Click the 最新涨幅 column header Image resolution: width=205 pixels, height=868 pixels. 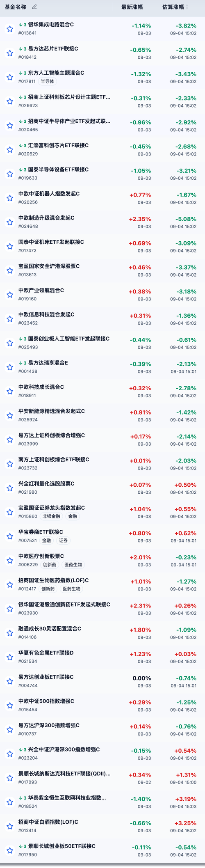coord(132,7)
